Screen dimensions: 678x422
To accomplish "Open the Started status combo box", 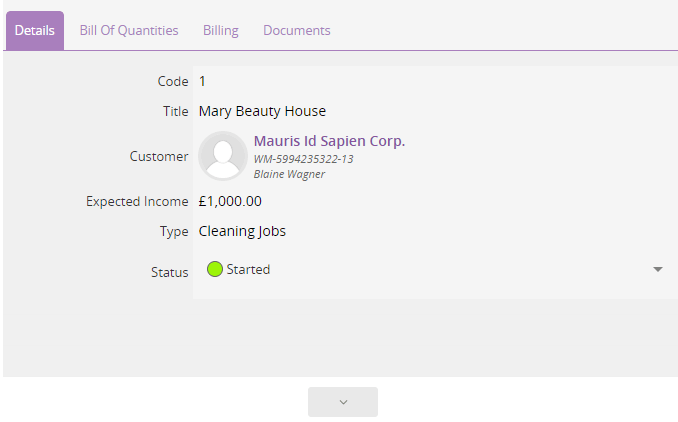I will (434, 269).
